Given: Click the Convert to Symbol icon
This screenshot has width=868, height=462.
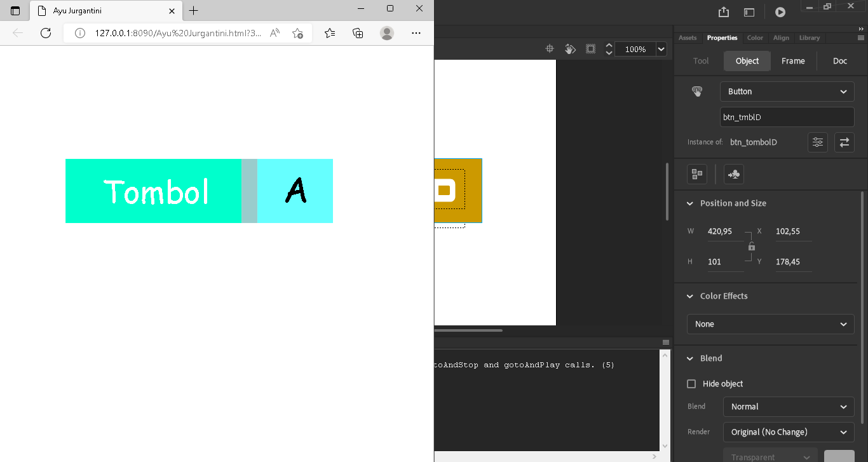Looking at the screenshot, I should point(734,174).
